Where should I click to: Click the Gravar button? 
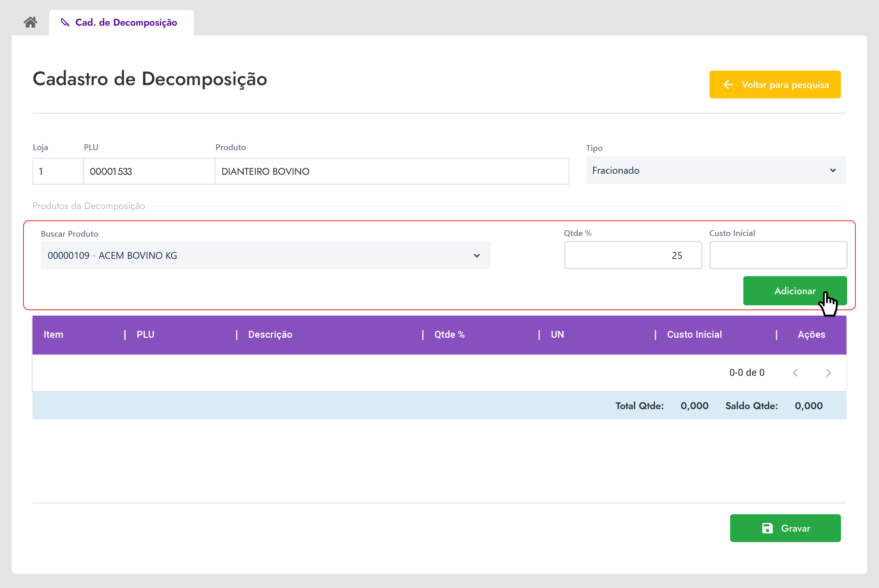[x=785, y=528]
